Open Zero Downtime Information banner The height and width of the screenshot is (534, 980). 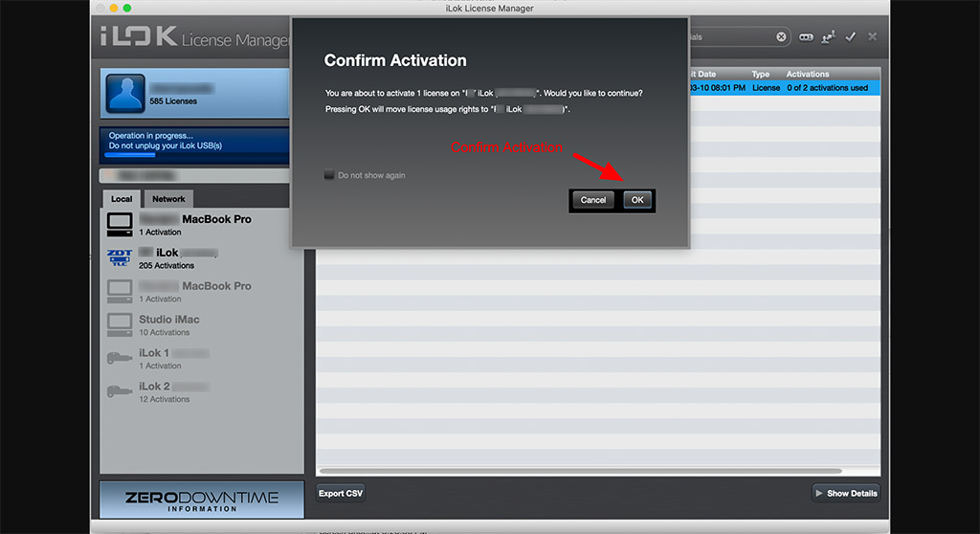pyautogui.click(x=202, y=501)
